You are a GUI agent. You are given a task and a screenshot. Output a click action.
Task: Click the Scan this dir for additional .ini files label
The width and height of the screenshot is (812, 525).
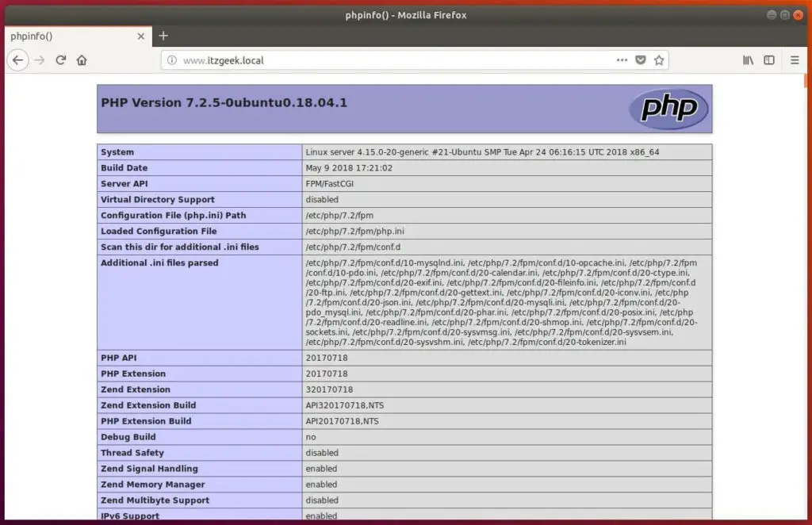coord(180,247)
